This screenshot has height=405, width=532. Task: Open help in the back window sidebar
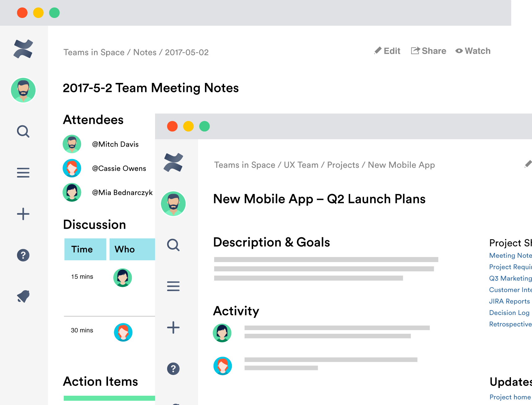[x=23, y=255]
